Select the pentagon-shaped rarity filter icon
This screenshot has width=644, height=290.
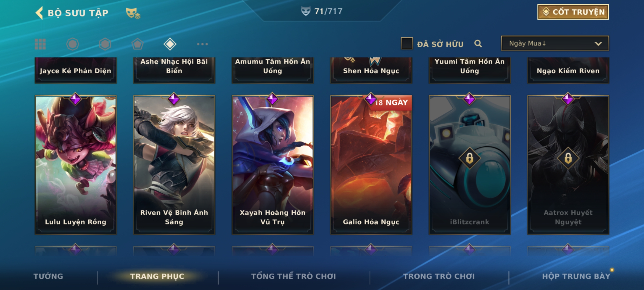tap(137, 44)
